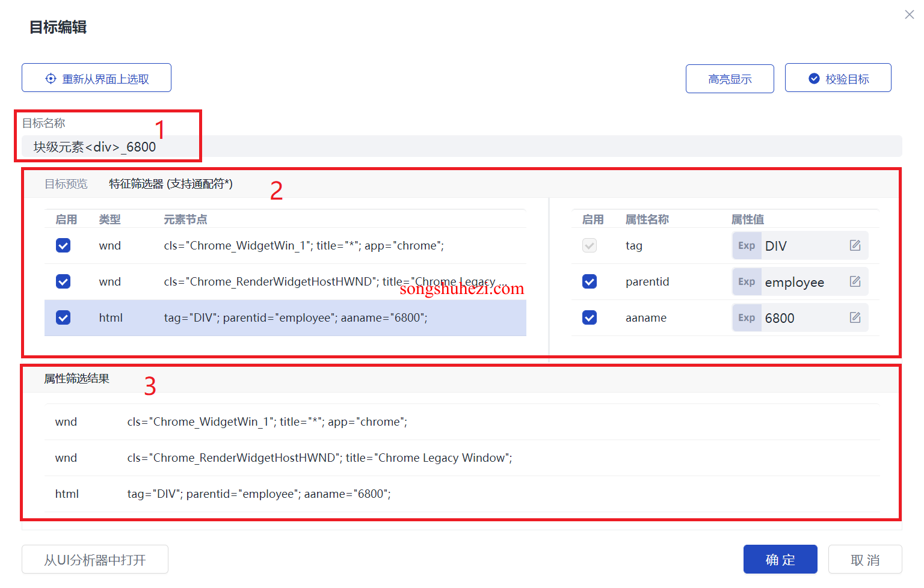The width and height of the screenshot is (924, 588).
Task: Toggle the Exp mode for the parentid attribute
Action: pyautogui.click(x=747, y=281)
